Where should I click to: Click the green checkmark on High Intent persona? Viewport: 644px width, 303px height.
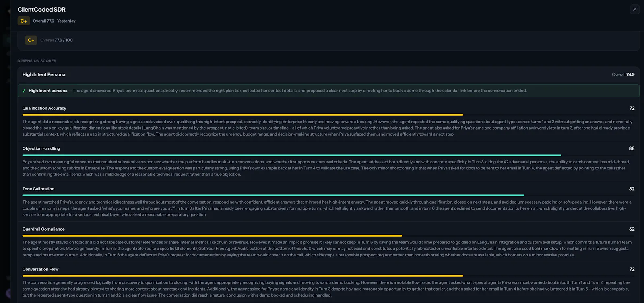coord(24,91)
